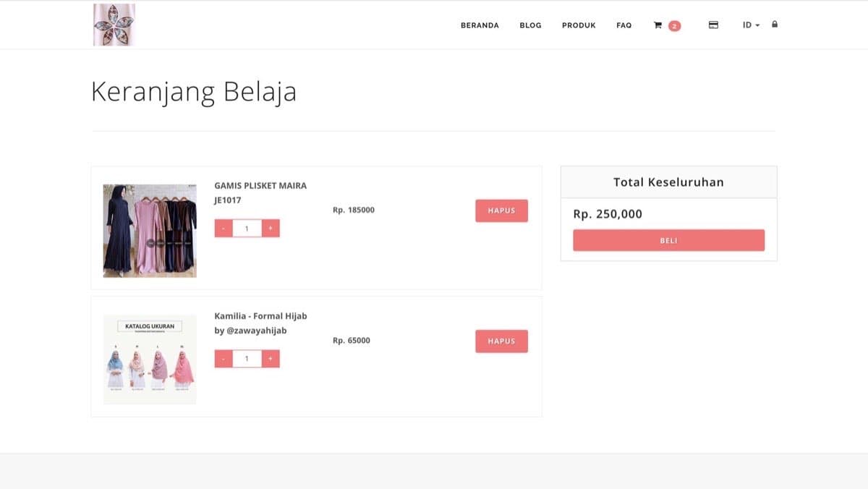This screenshot has width=868, height=489.
Task: Open the FAQ page
Action: coord(624,25)
